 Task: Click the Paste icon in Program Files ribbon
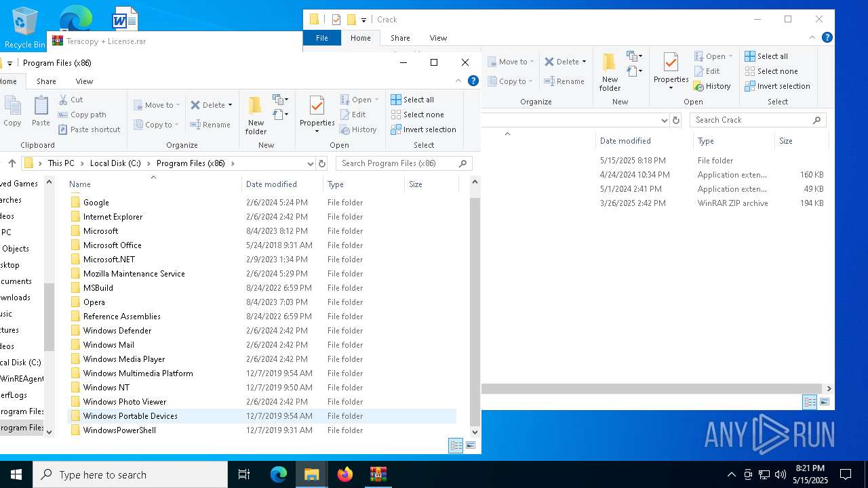click(x=41, y=112)
